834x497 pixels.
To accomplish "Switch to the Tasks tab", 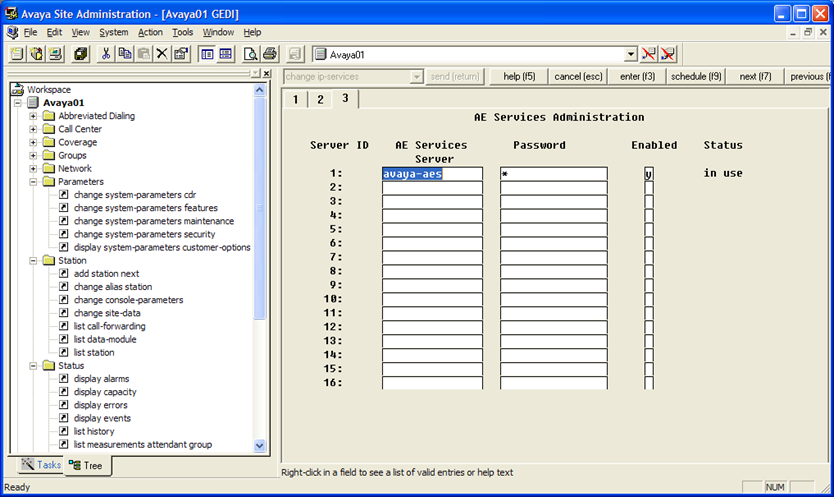I will [41, 465].
